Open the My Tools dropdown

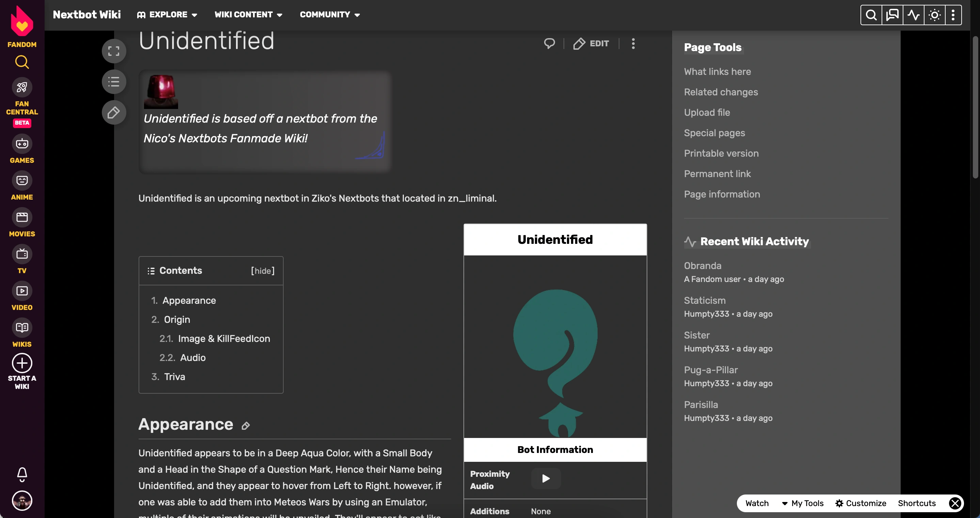pyautogui.click(x=803, y=503)
